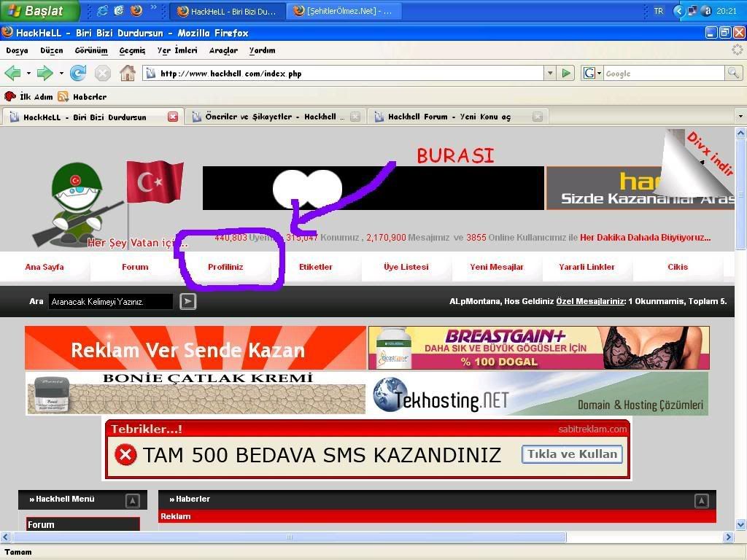Click the horizontal scrollbar right arrow
This screenshot has height=560, width=747.
(x=728, y=537)
